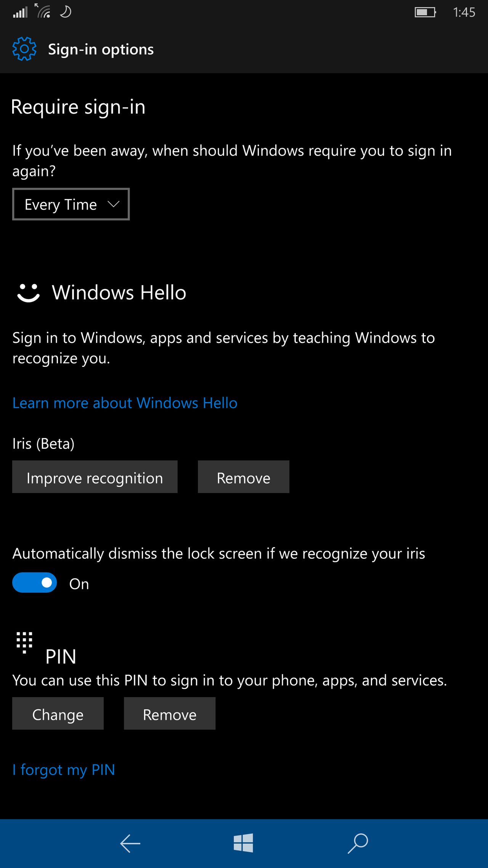The image size is (488, 868).
Task: Tap the signal strength status icon
Action: click(20, 12)
